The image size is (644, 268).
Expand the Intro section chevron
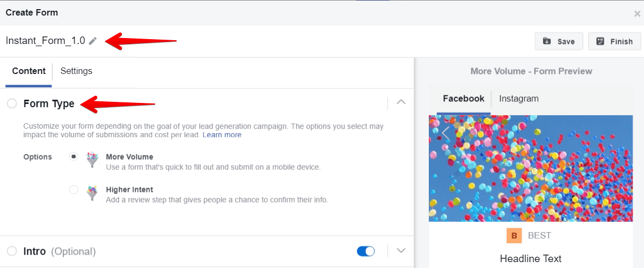tap(401, 250)
